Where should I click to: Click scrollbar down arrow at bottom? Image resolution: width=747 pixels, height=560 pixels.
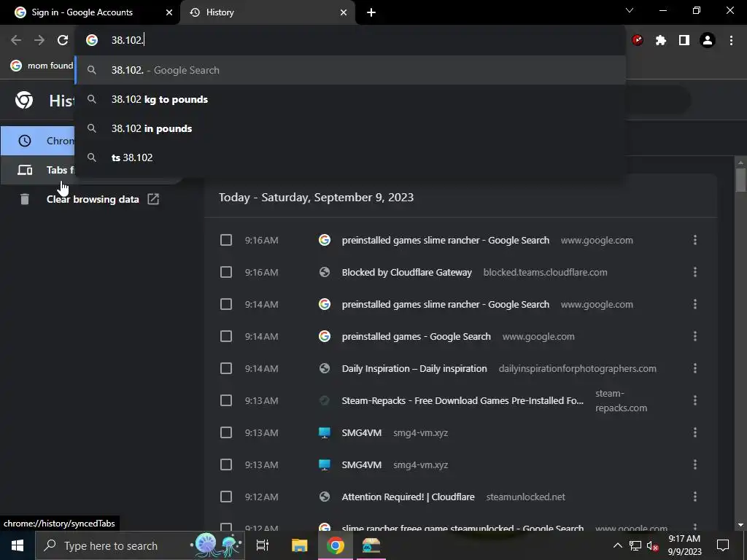(x=741, y=525)
